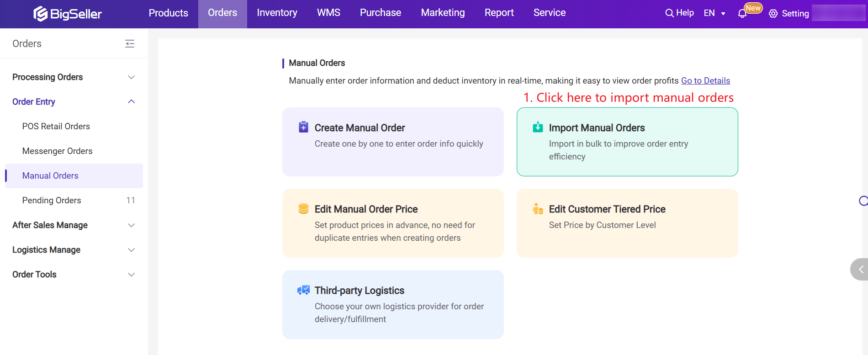Click the Import Manual Orders download icon
This screenshot has height=355, width=868.
click(x=538, y=127)
